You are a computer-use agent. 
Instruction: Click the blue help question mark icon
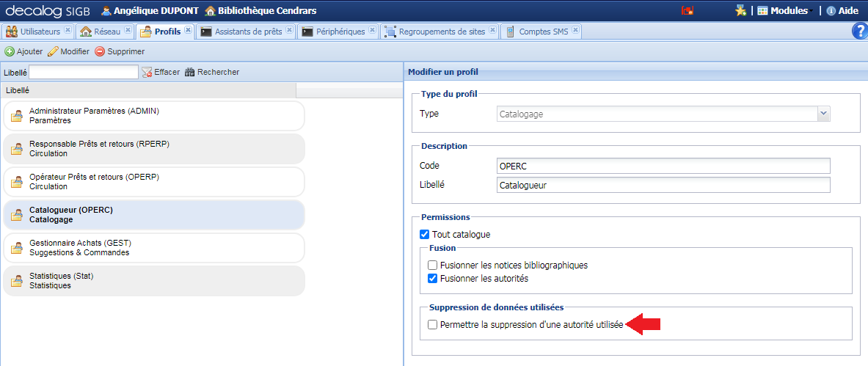click(x=859, y=31)
